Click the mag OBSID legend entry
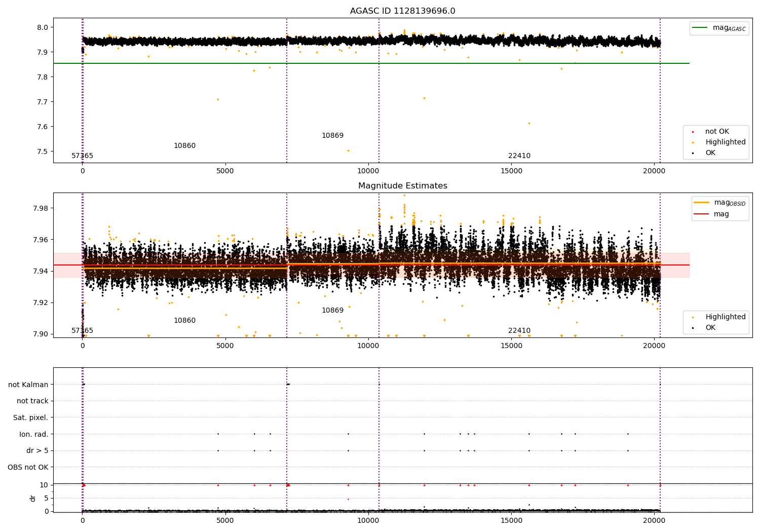Viewport: 760px width, 532px height. coord(720,203)
